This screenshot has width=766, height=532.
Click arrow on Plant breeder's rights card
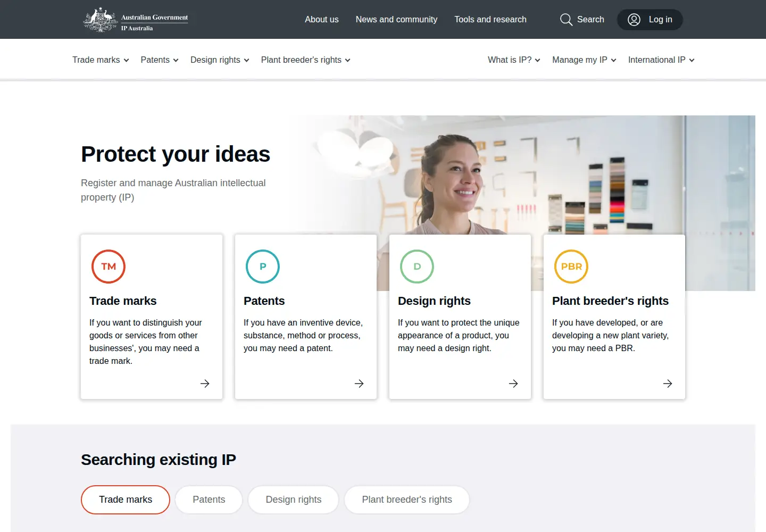pos(668,384)
